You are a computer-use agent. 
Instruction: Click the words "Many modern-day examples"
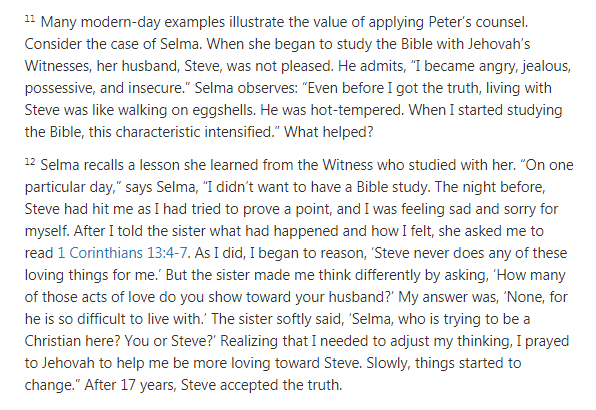[133, 22]
